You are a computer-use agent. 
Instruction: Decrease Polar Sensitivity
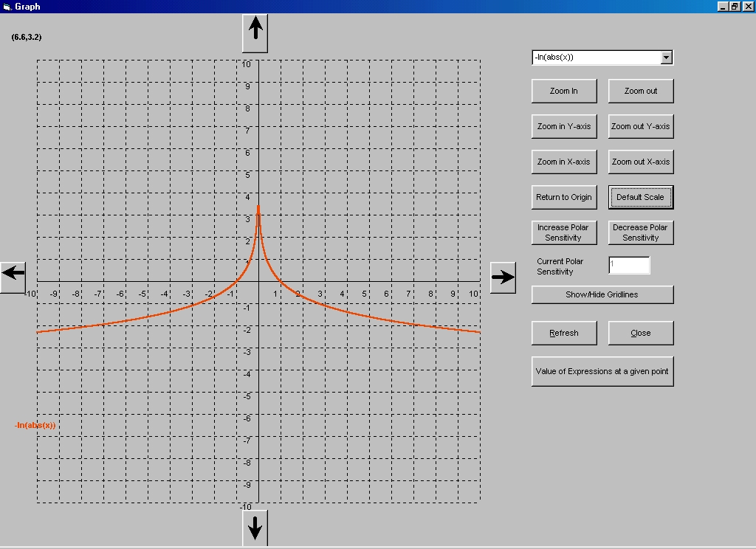click(x=641, y=232)
